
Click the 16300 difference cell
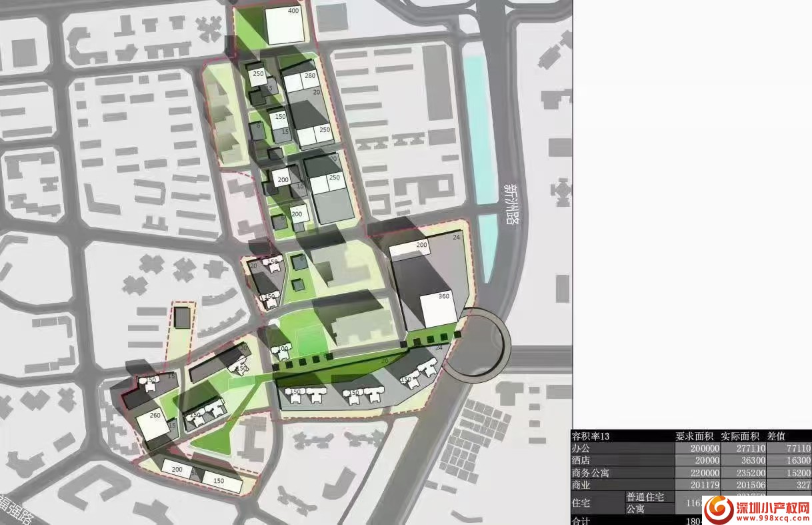pos(789,460)
